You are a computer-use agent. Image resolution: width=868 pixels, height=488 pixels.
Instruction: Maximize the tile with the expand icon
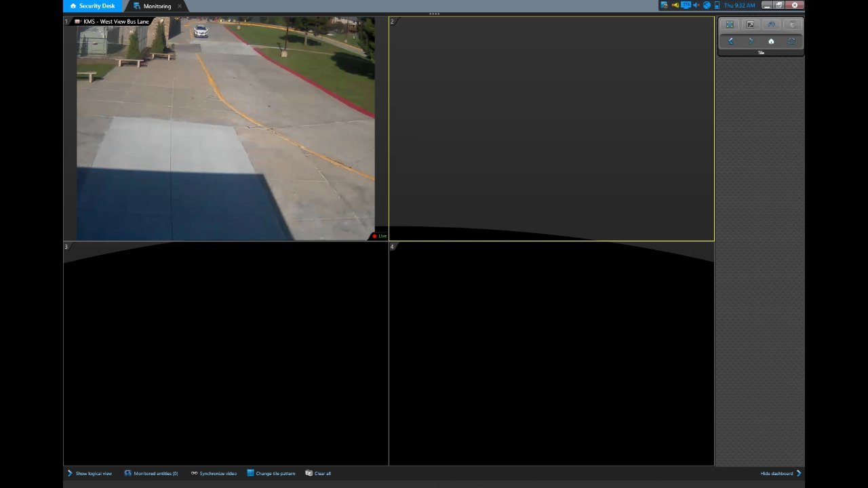[730, 24]
